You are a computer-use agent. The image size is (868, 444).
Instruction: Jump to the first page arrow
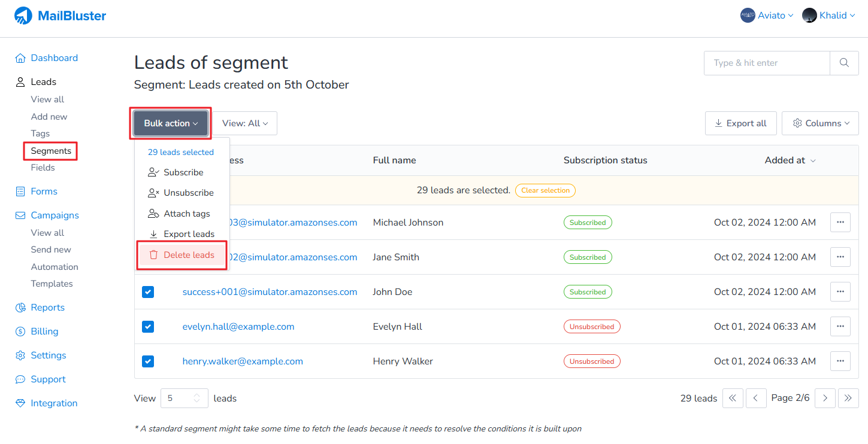tap(733, 399)
